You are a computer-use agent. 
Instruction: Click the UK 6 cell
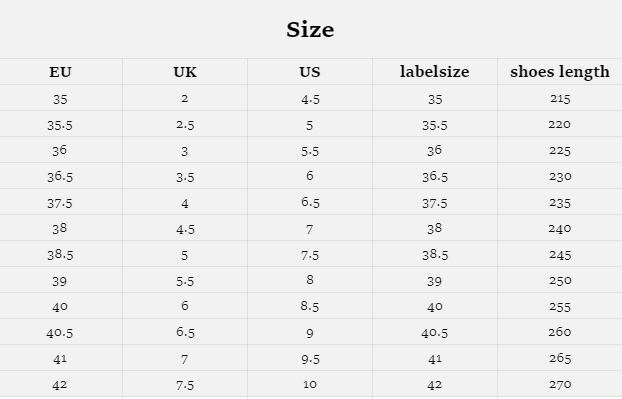coord(184,306)
